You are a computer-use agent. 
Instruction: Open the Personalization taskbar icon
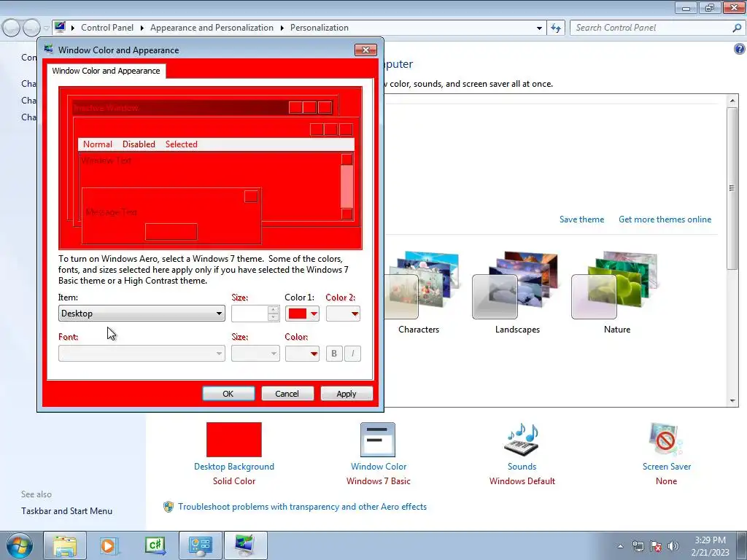click(245, 545)
